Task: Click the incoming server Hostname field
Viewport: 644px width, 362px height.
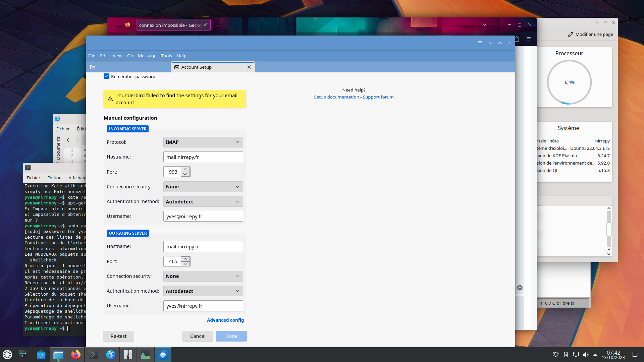Action: 203,157
